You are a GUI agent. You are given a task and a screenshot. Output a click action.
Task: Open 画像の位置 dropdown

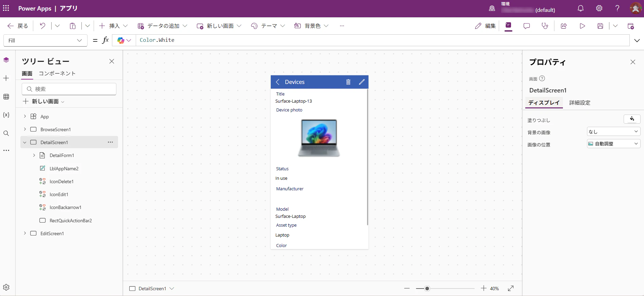point(613,144)
